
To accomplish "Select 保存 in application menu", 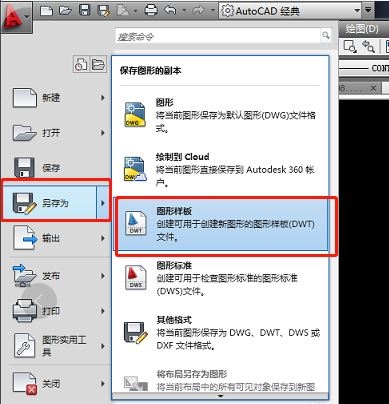I will (55, 167).
